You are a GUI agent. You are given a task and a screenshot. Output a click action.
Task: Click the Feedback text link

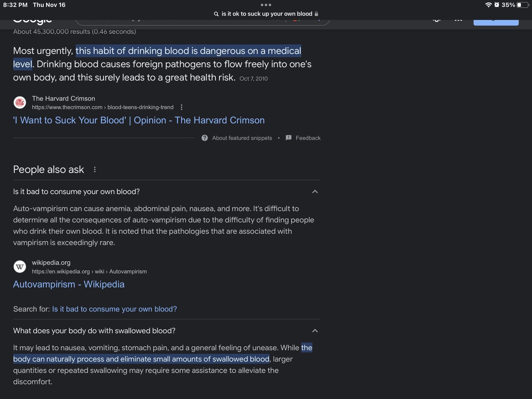308,138
